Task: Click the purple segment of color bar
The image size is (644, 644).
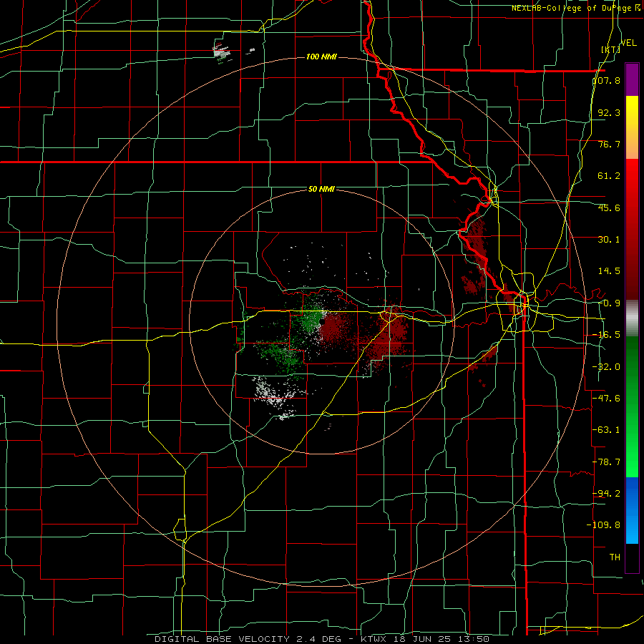Action: [632, 79]
